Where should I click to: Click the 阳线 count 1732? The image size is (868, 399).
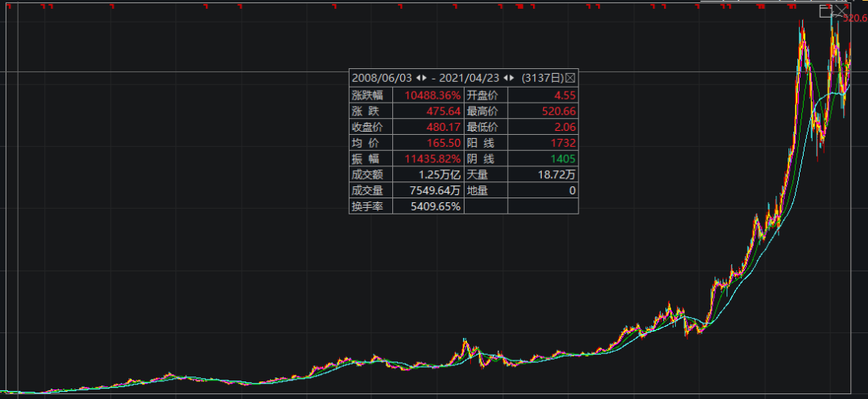click(x=563, y=143)
